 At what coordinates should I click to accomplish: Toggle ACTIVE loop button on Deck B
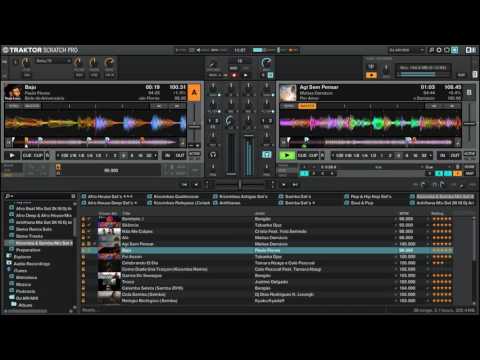tap(469, 154)
